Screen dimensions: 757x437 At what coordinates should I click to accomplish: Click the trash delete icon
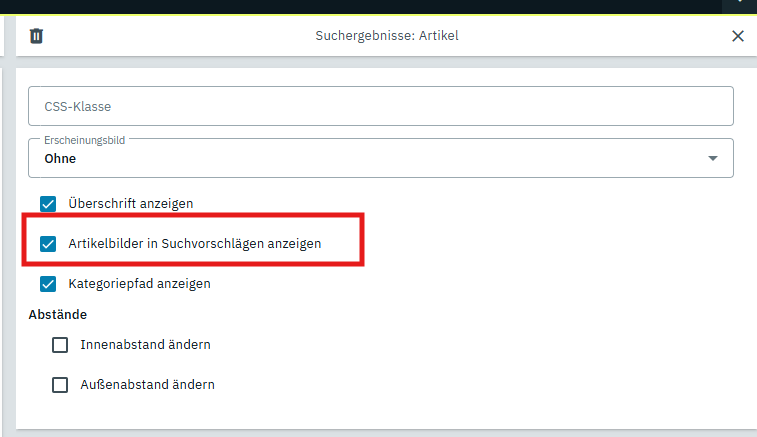(x=37, y=36)
